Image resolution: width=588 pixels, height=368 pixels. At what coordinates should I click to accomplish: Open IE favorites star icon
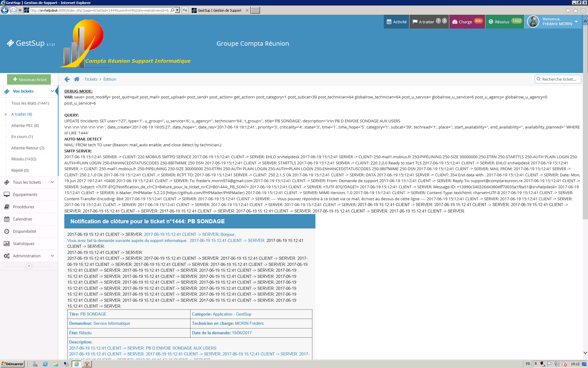pyautogui.click(x=575, y=11)
